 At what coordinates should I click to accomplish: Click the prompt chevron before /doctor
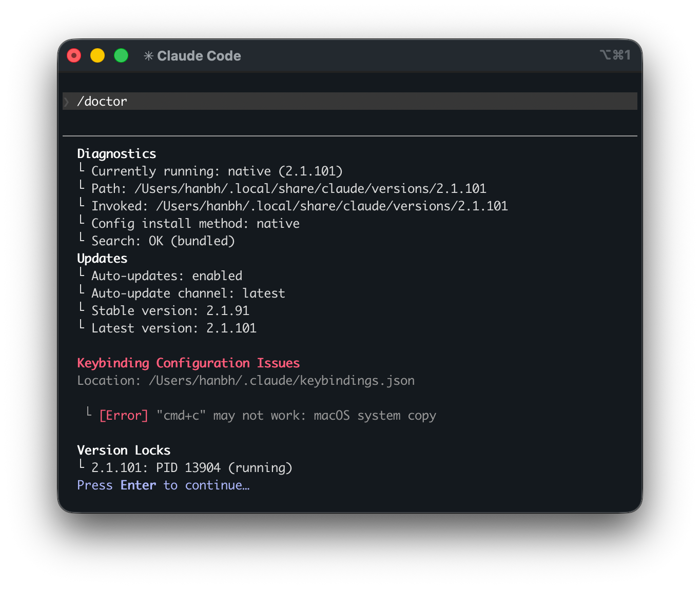67,102
